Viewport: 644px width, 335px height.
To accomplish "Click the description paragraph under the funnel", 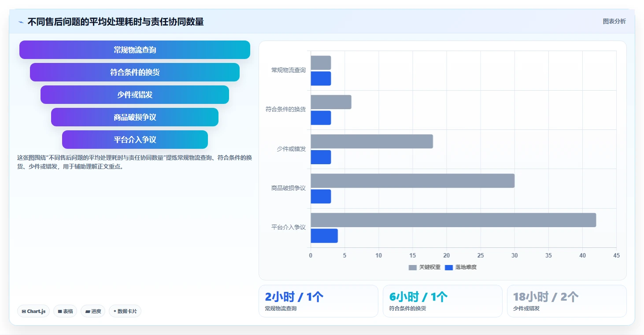I will point(135,162).
